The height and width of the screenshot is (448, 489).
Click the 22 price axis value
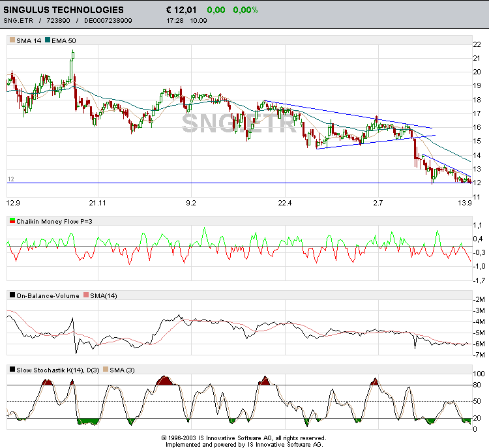(x=477, y=44)
